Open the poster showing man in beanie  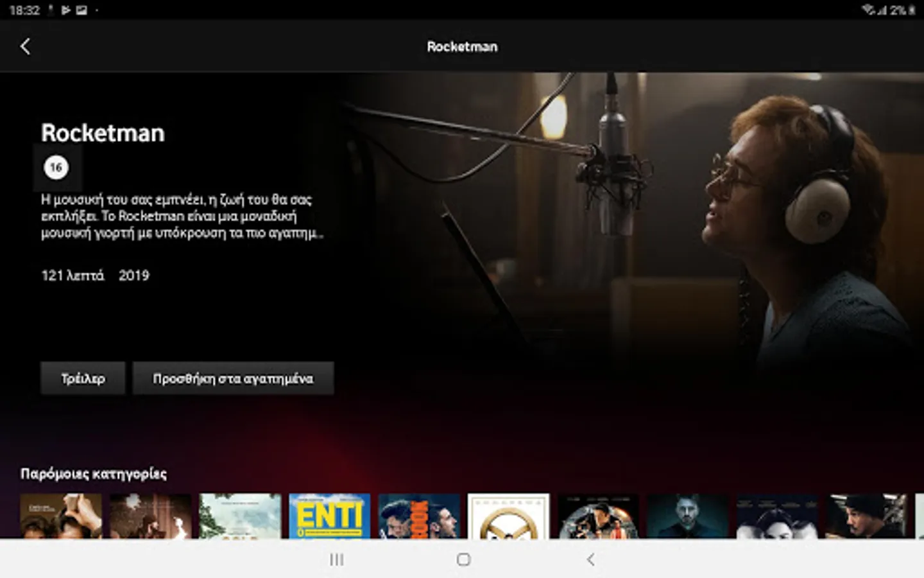click(x=867, y=516)
